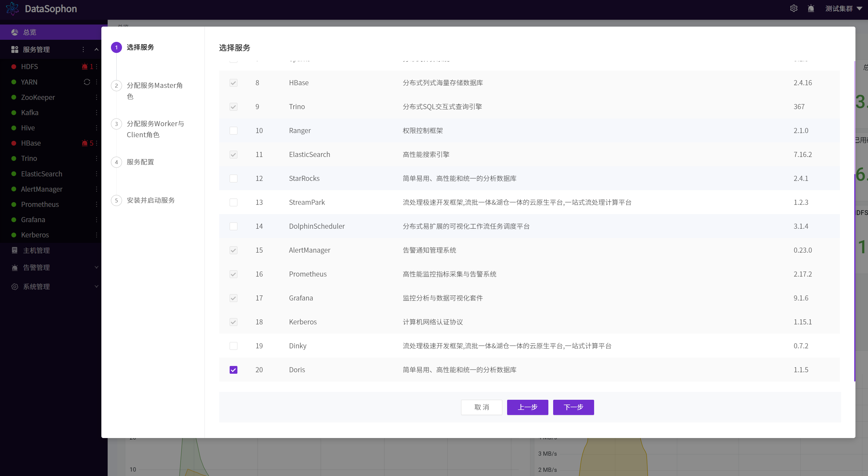Image resolution: width=868 pixels, height=476 pixels.
Task: Go to step 分配服务Master角色
Action: (x=155, y=91)
